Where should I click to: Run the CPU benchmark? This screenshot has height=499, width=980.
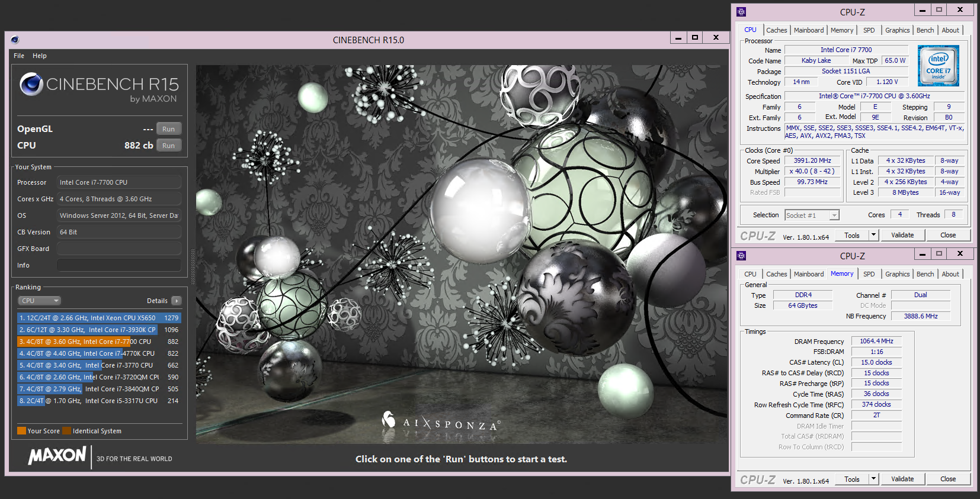point(169,146)
